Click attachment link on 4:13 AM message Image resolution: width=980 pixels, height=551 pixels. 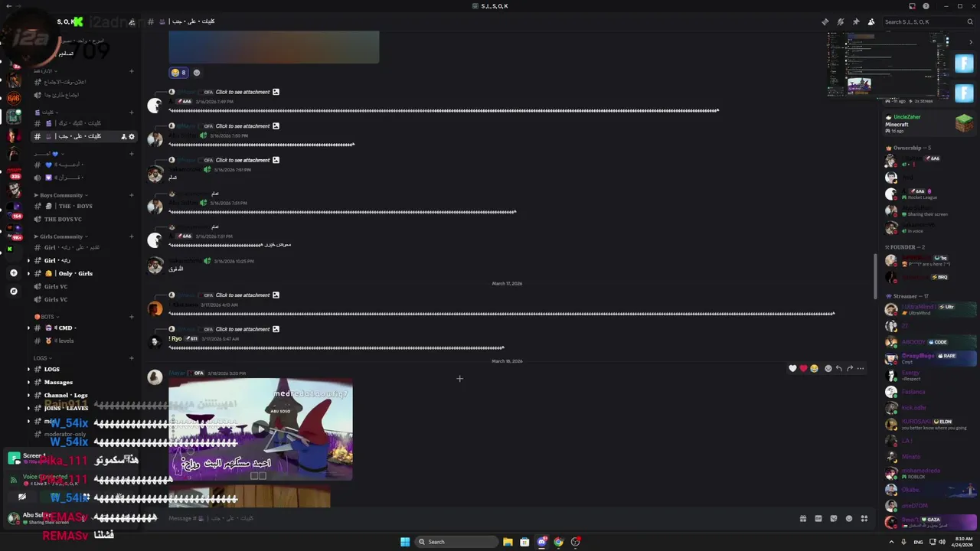(242, 295)
